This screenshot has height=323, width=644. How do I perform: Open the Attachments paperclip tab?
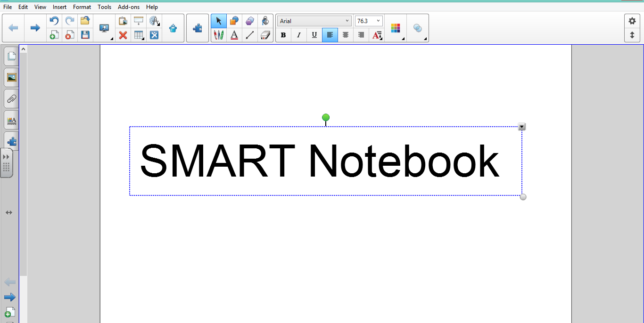(x=11, y=99)
